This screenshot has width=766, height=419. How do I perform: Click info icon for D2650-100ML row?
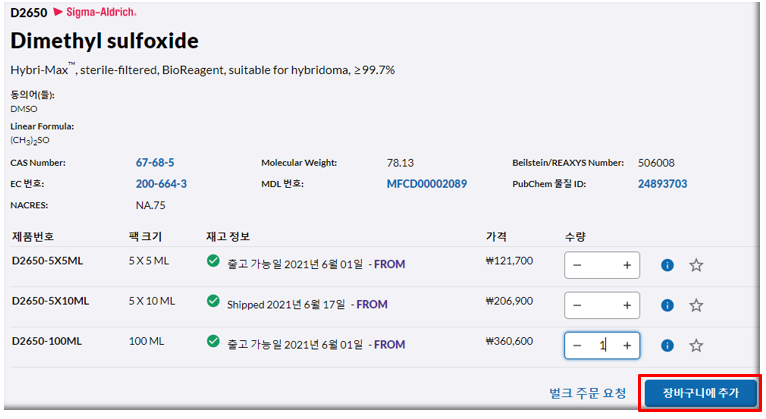pos(667,345)
